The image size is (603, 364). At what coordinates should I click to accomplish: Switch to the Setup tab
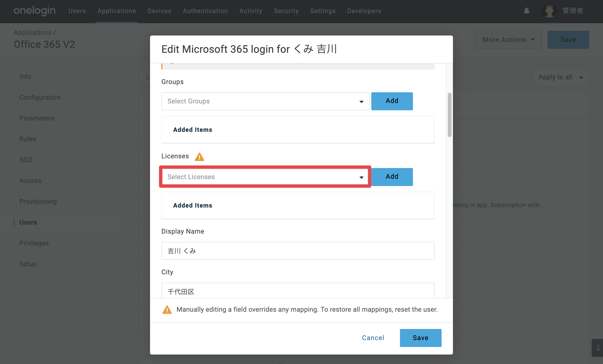28,264
